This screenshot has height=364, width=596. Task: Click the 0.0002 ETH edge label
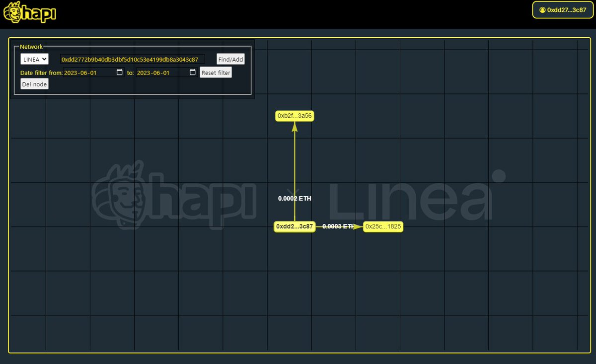[295, 198]
